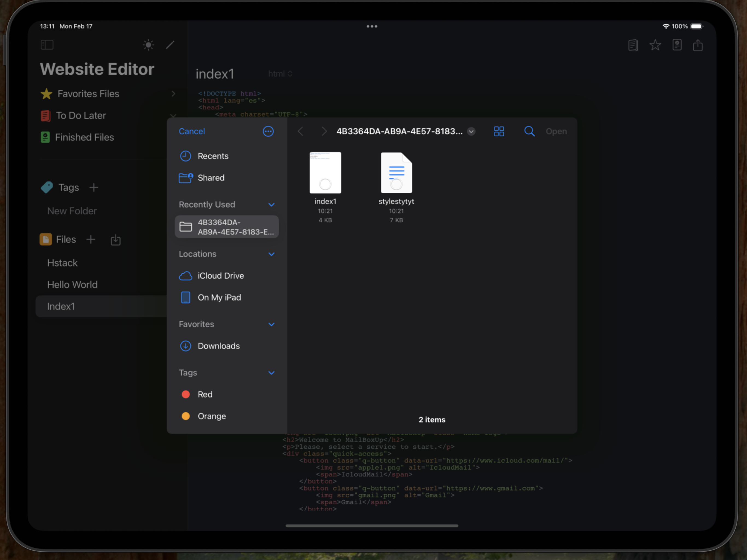Click the Open button in picker

click(556, 132)
